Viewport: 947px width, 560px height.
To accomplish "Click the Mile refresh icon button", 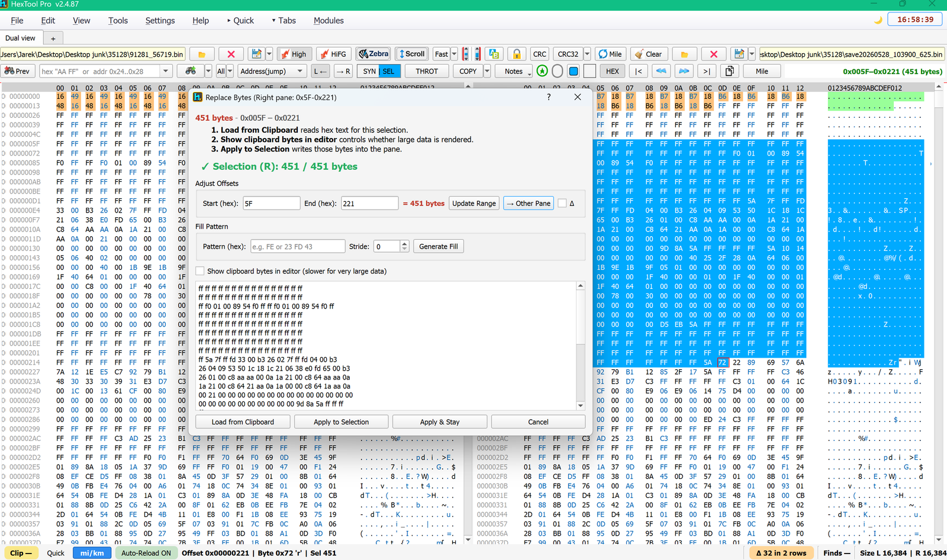I will [x=610, y=54].
